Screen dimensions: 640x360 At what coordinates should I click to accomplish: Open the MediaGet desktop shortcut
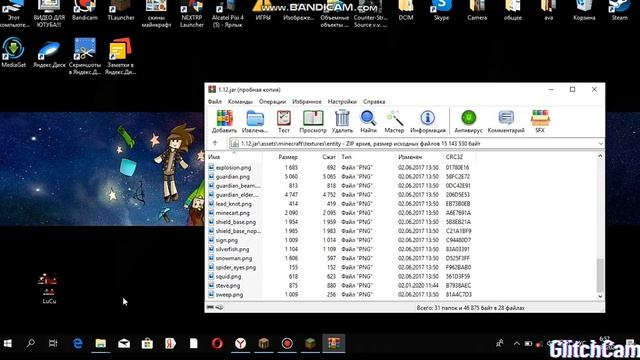click(x=13, y=52)
